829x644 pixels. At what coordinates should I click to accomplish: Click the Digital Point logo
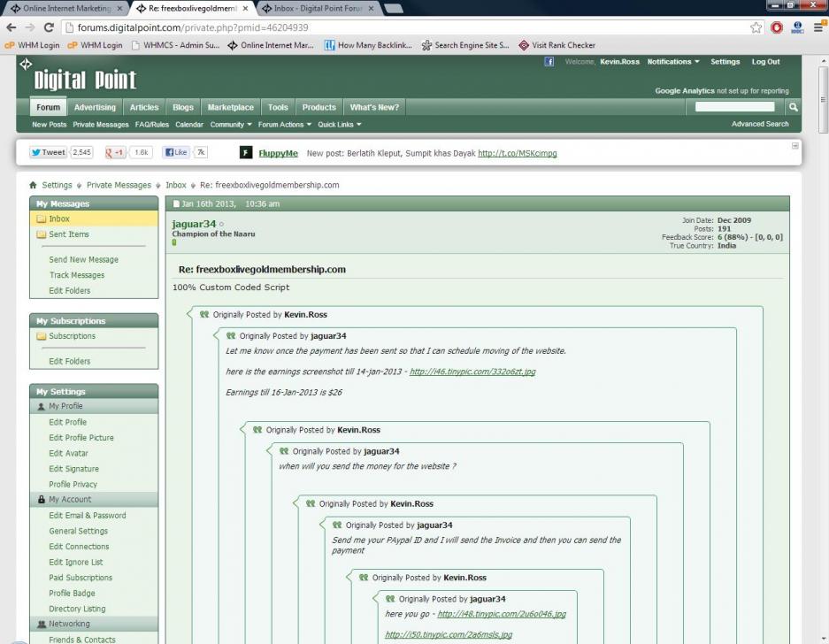[x=85, y=80]
